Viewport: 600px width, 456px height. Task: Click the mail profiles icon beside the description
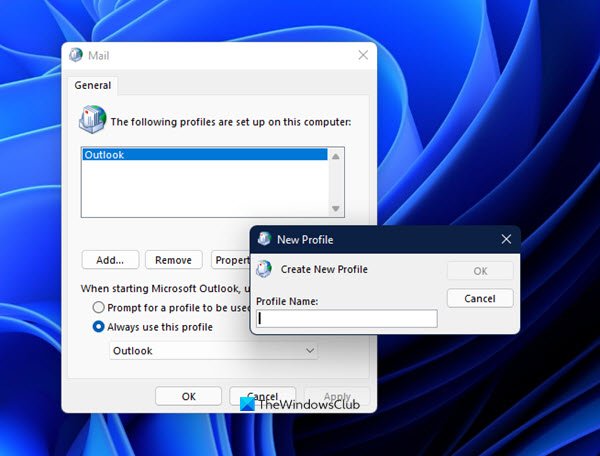tap(92, 119)
